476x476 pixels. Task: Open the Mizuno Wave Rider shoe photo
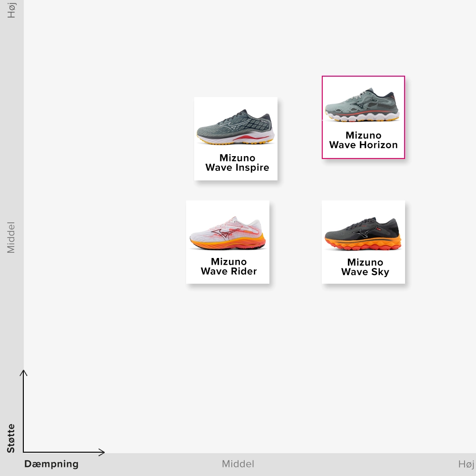tap(228, 233)
